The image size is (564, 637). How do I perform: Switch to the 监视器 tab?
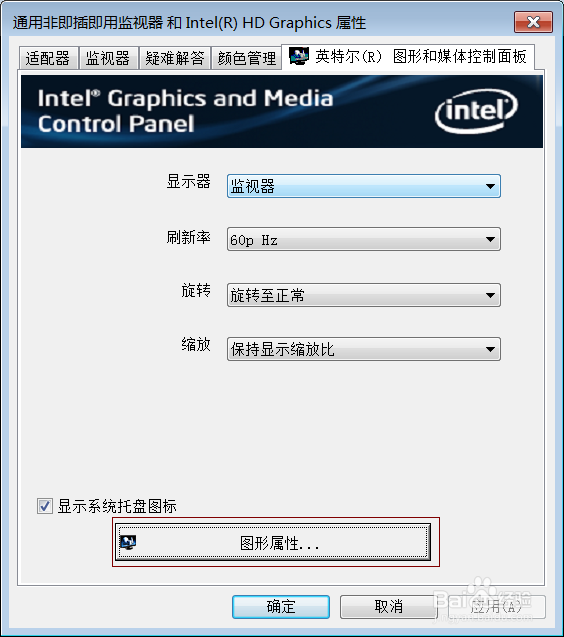(x=108, y=58)
